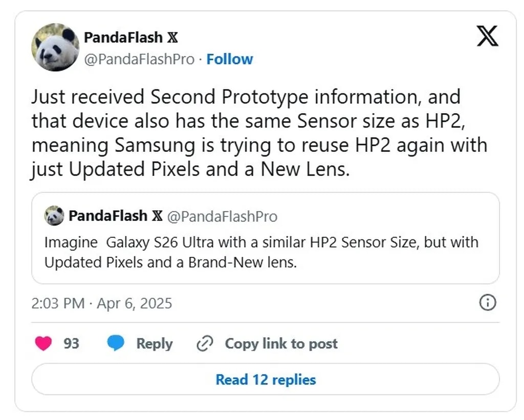Open the 2:03 PM Apr 6, 2025 timestamp
The width and height of the screenshot is (524, 420).
[x=102, y=303]
